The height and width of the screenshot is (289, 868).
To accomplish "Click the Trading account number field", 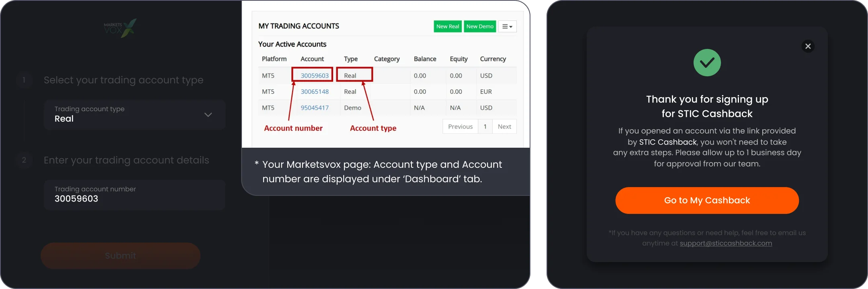I will [135, 195].
